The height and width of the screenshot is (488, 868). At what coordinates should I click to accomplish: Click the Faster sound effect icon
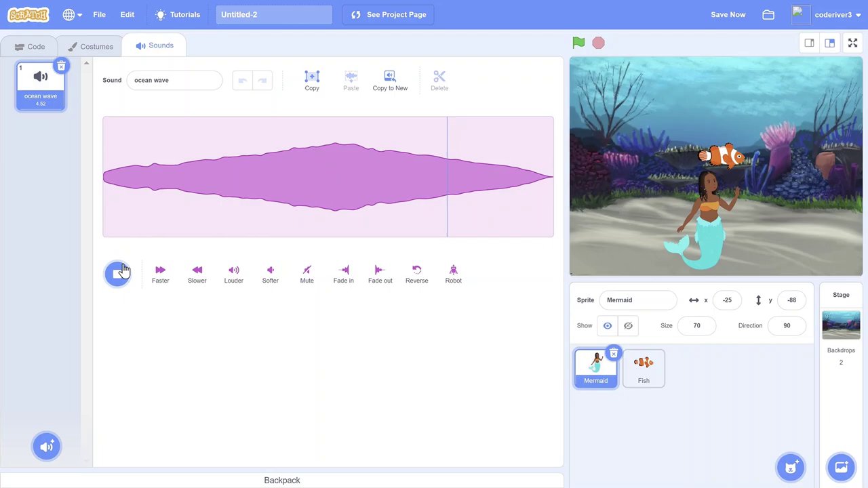[160, 270]
